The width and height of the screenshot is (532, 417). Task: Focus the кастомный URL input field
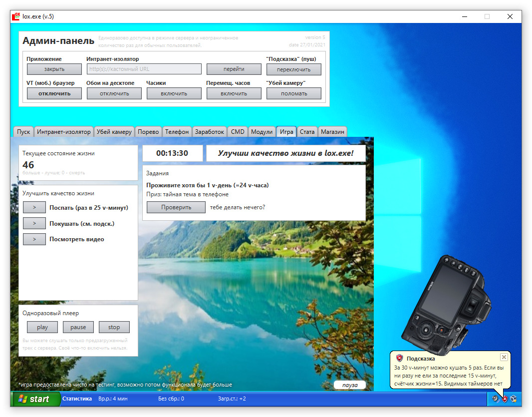click(x=144, y=69)
